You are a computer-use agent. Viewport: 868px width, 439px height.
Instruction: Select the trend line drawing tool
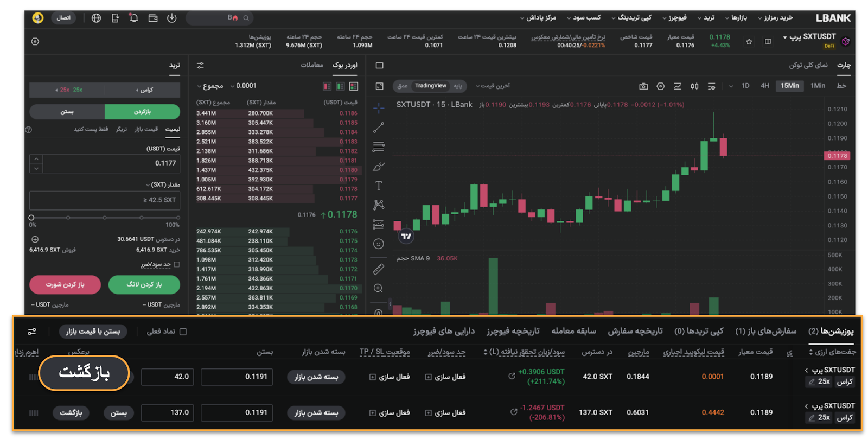click(x=379, y=128)
